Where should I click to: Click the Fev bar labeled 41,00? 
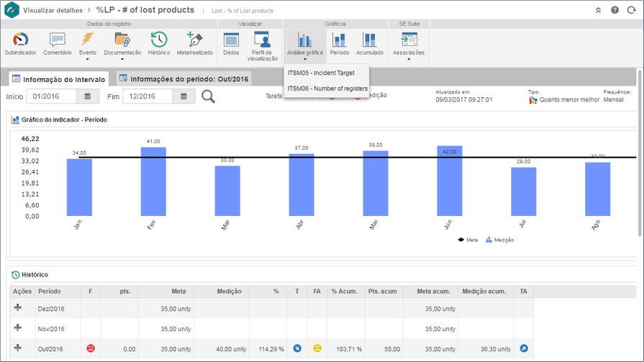[x=153, y=181]
